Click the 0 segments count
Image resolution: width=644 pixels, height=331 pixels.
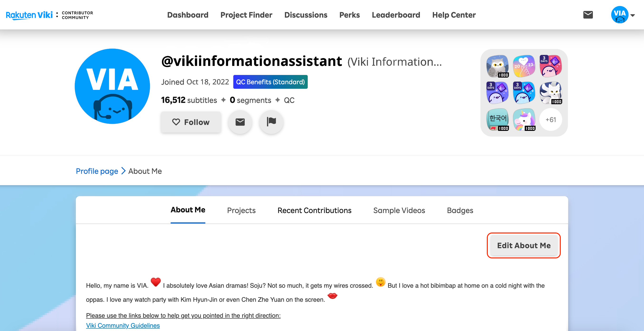point(250,100)
